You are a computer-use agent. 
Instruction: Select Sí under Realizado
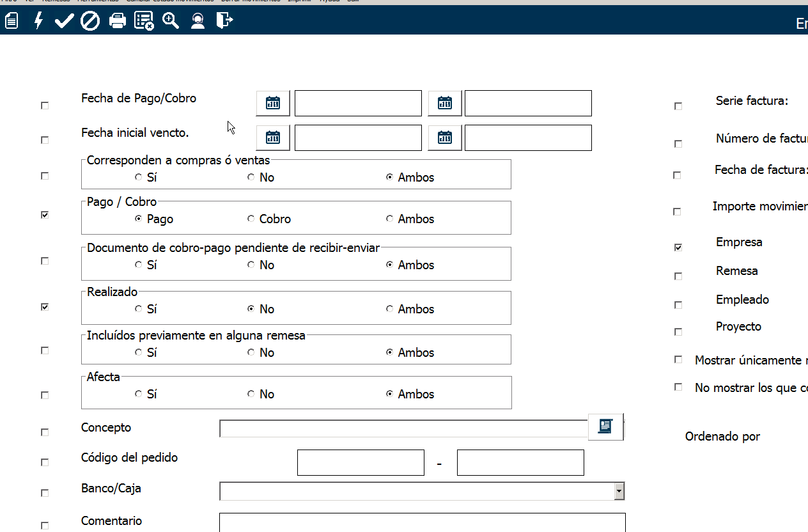[x=139, y=309]
